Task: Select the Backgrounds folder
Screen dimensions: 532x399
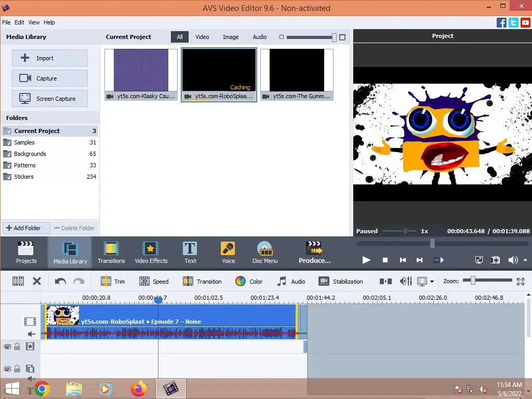Action: (50, 154)
